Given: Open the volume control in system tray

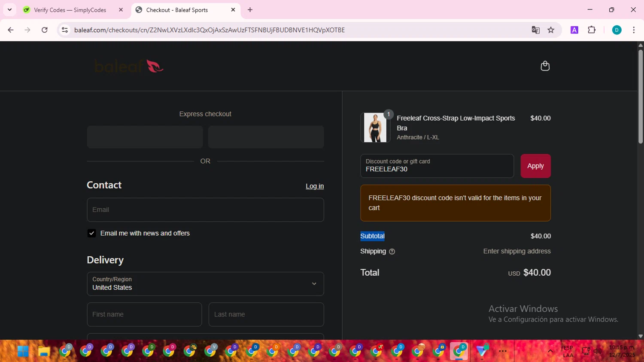Looking at the screenshot, I should pos(597,351).
